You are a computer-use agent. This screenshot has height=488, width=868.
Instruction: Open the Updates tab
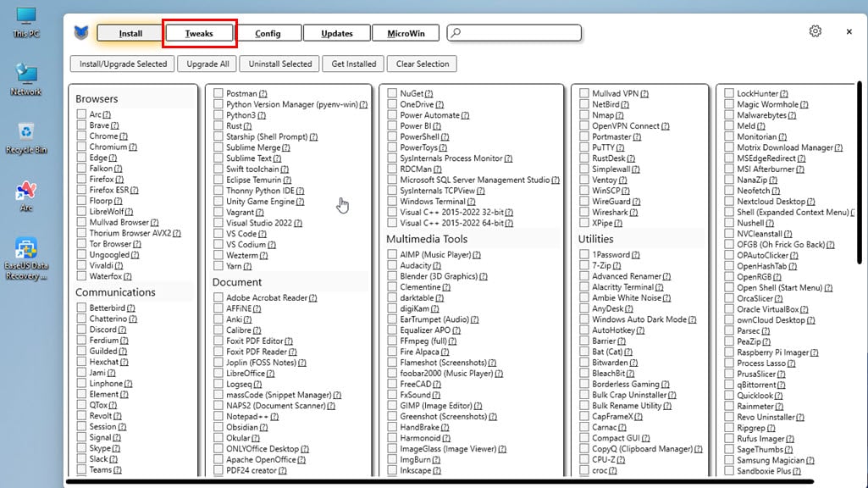pyautogui.click(x=336, y=33)
